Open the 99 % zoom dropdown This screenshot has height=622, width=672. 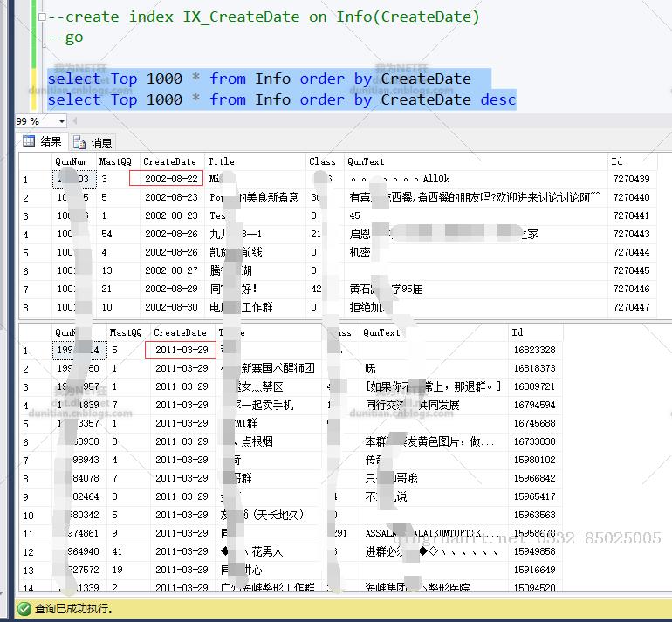[62, 121]
